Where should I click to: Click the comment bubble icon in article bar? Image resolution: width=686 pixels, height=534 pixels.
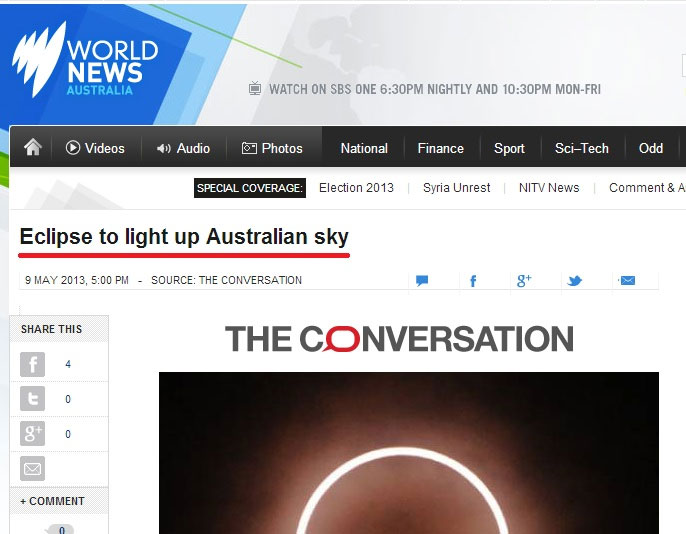[x=422, y=280]
